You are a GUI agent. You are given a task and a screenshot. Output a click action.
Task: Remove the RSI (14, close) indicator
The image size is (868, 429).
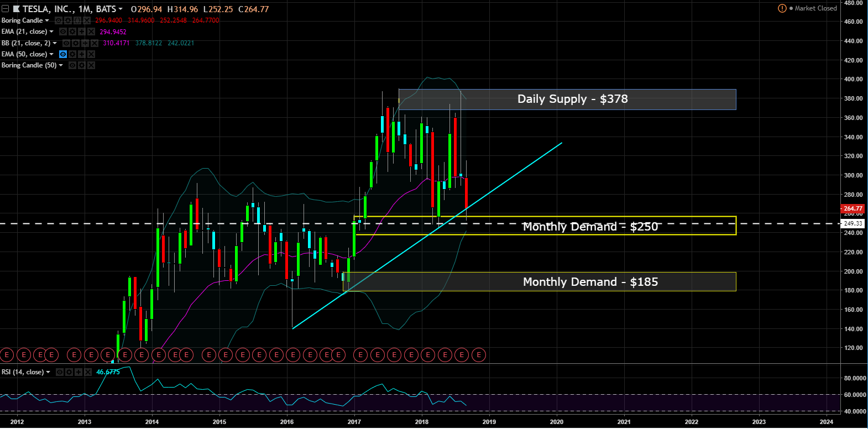(x=88, y=372)
